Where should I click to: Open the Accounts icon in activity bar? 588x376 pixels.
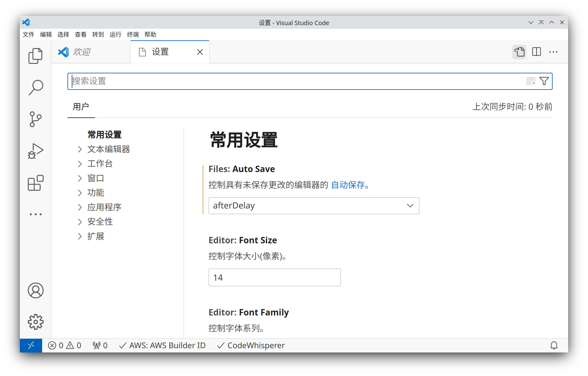pyautogui.click(x=35, y=291)
